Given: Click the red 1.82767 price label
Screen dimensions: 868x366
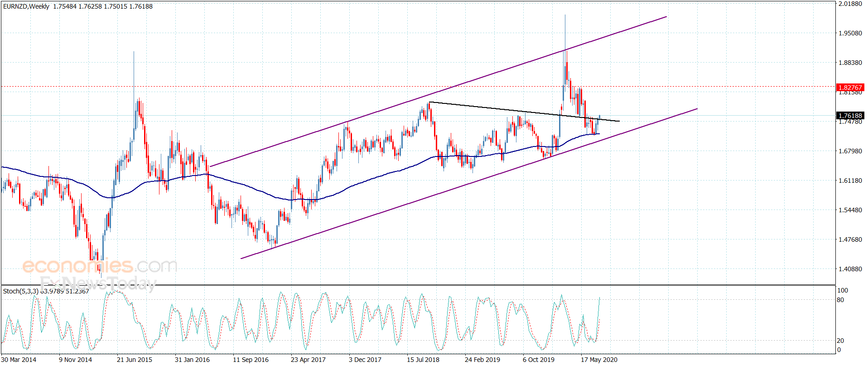Looking at the screenshot, I should [850, 88].
